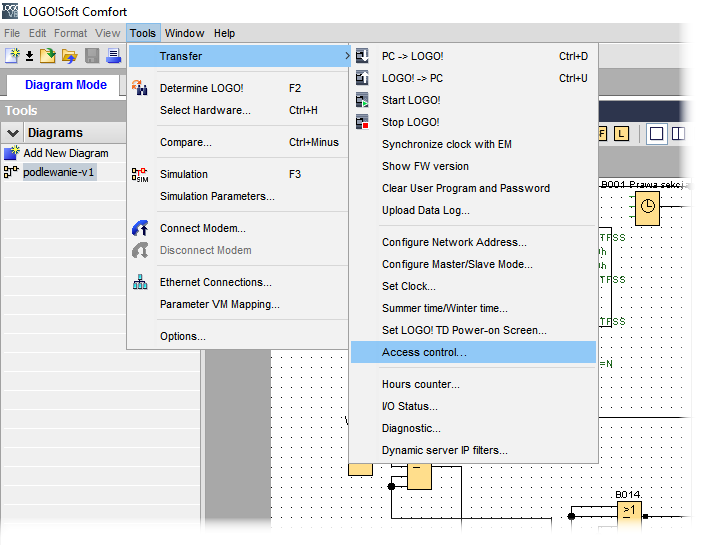Click the Stop LOGO! icon
The height and width of the screenshot is (545, 719).
click(x=362, y=122)
